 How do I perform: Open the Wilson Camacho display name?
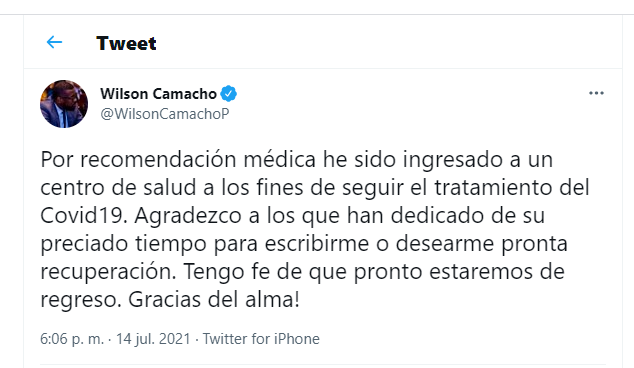click(x=158, y=94)
